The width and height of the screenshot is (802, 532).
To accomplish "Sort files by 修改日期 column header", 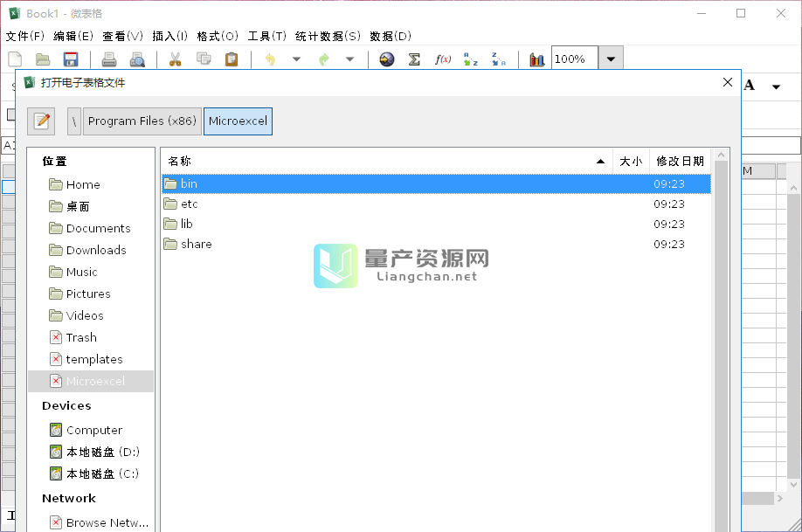I will point(681,161).
